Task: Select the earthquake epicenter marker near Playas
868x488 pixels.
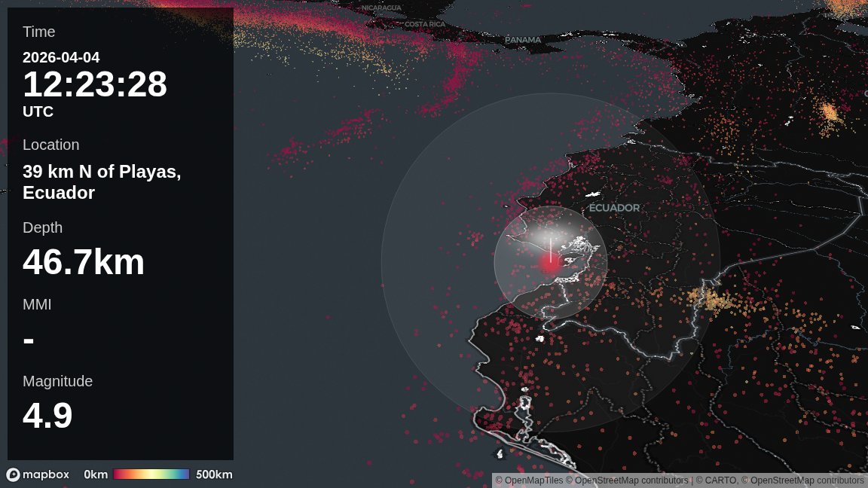Action: point(549,260)
